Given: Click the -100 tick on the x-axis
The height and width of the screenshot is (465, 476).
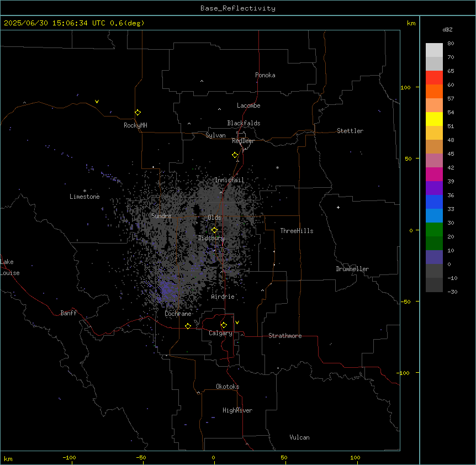Looking at the screenshot, I should 70,457.
